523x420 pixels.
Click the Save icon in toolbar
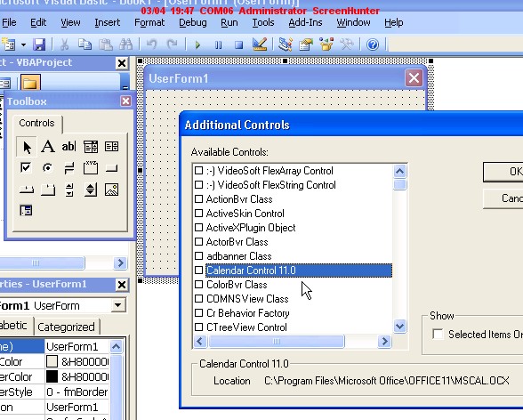[39, 44]
